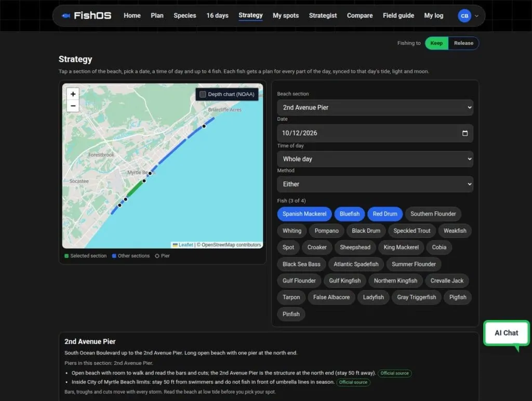
Task: Select the Black Drum chip
Action: 366,231
